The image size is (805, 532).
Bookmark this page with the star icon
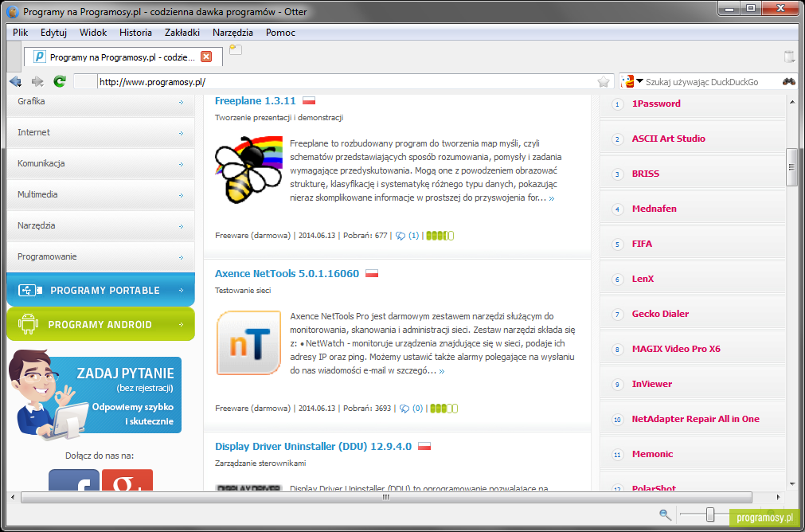[604, 82]
